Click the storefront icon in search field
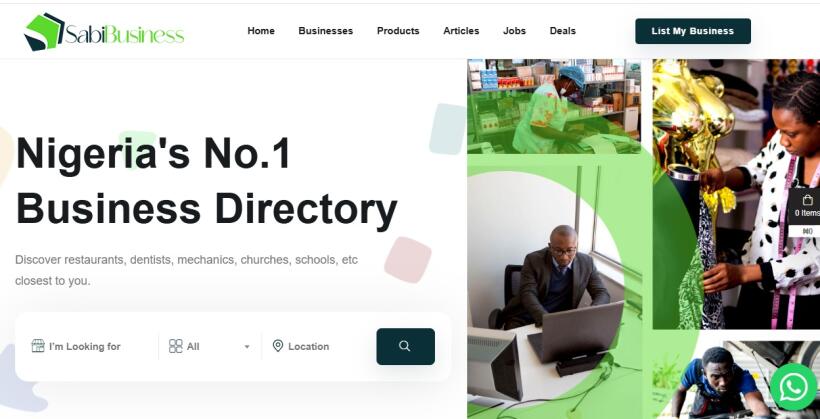The image size is (820, 419). pos(38,346)
